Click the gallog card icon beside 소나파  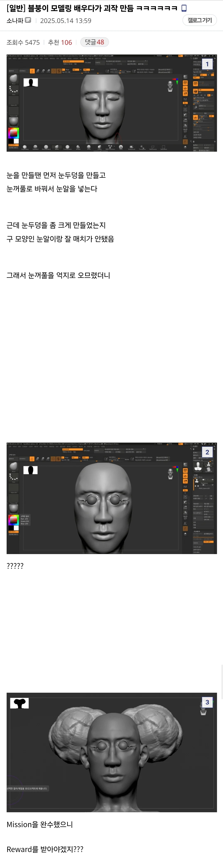[28, 20]
